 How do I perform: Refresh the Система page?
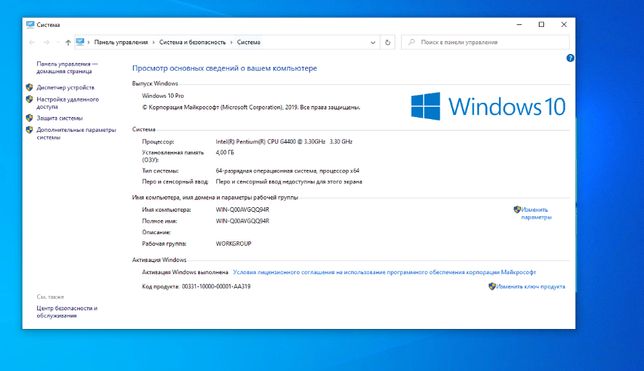click(x=387, y=42)
